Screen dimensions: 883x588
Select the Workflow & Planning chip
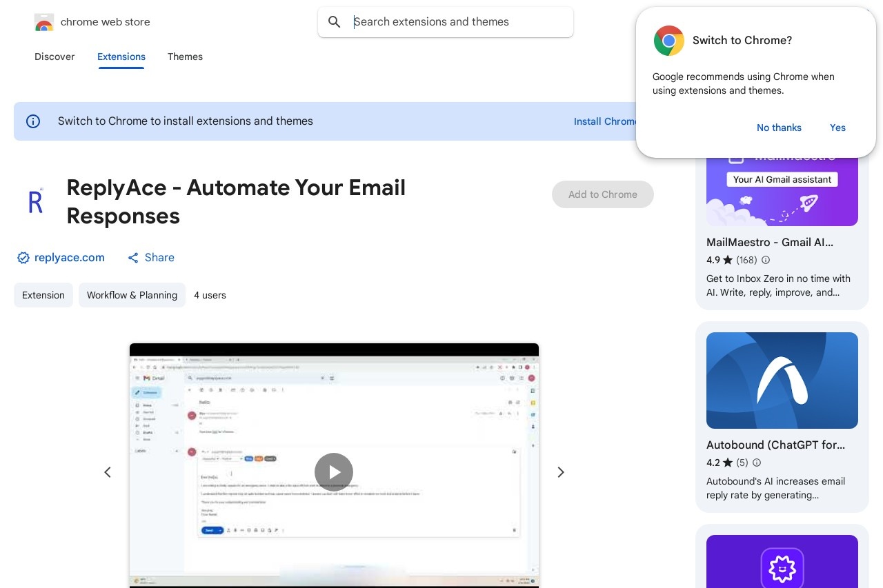tap(132, 295)
